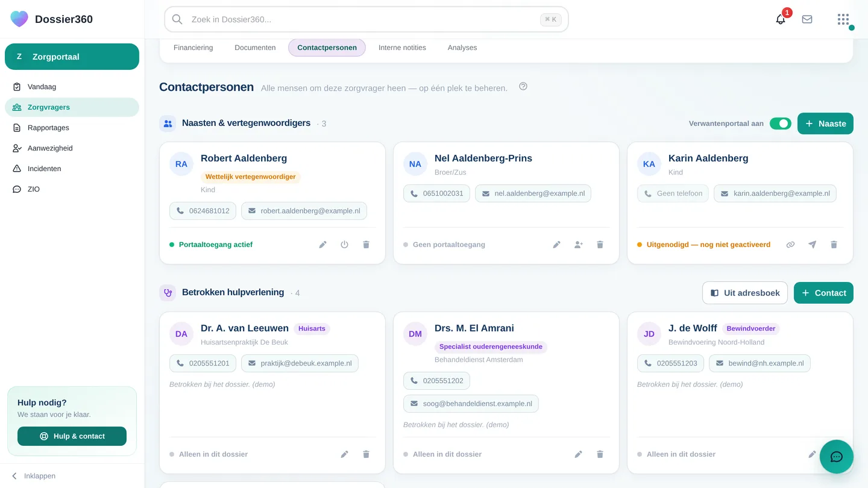This screenshot has height=488, width=868.
Task: Call Robert's number 0624681012
Action: point(203,211)
